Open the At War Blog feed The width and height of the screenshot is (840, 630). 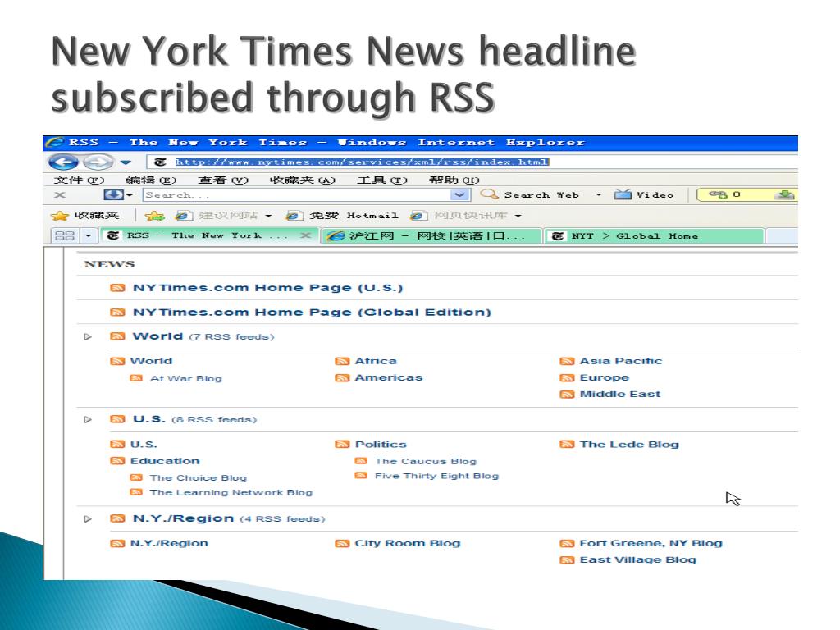pyautogui.click(x=186, y=378)
